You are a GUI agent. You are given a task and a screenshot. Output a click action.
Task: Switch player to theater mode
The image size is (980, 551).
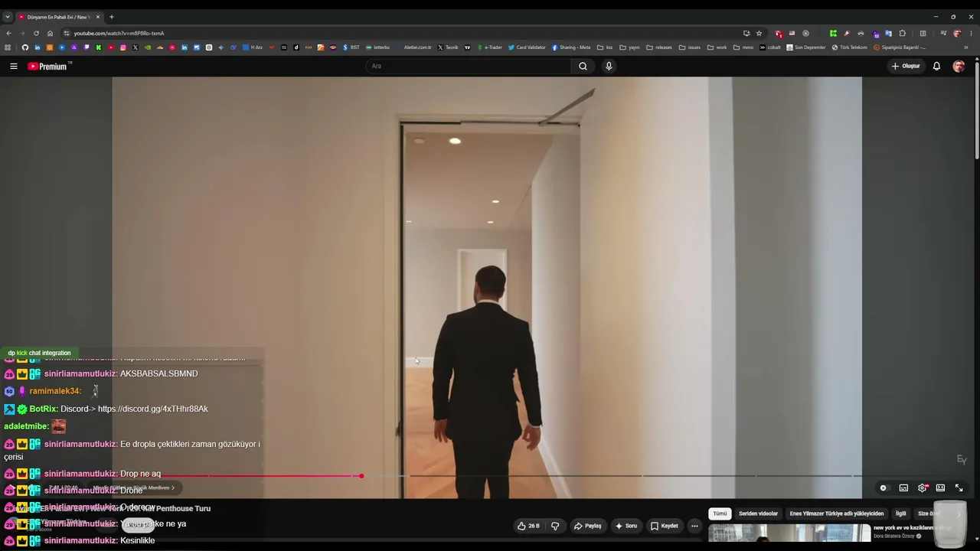tap(940, 487)
